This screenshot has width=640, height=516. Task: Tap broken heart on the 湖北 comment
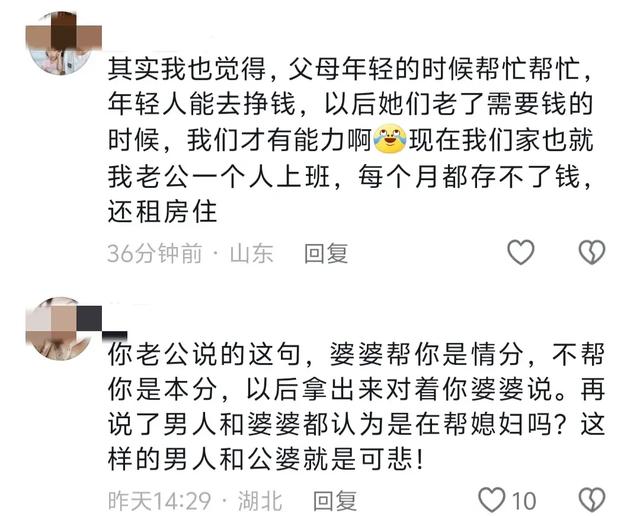coord(592,500)
